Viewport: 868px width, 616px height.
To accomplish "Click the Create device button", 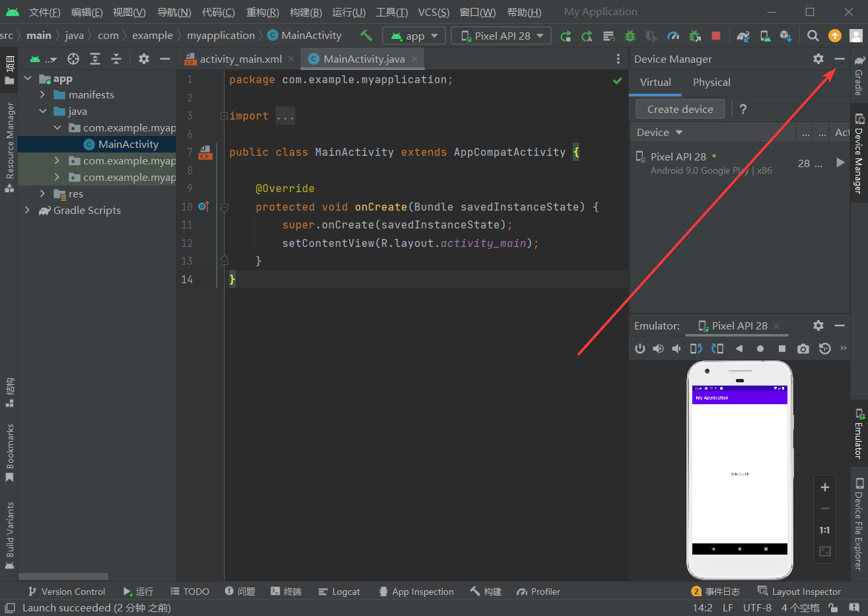I will tap(679, 108).
